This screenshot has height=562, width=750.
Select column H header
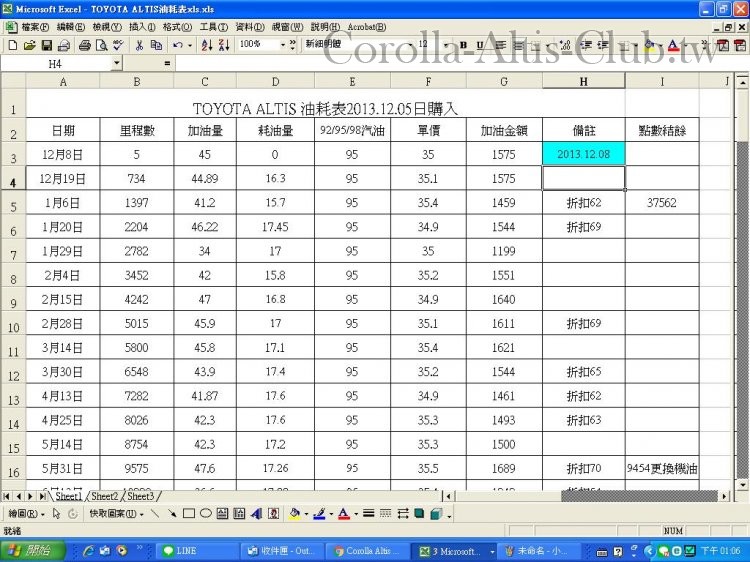tap(584, 81)
